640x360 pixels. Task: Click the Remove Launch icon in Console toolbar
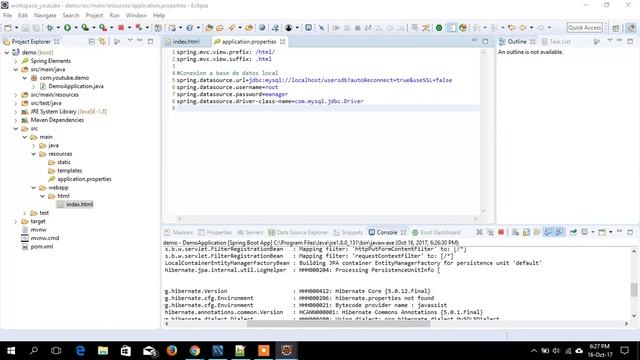[479, 232]
